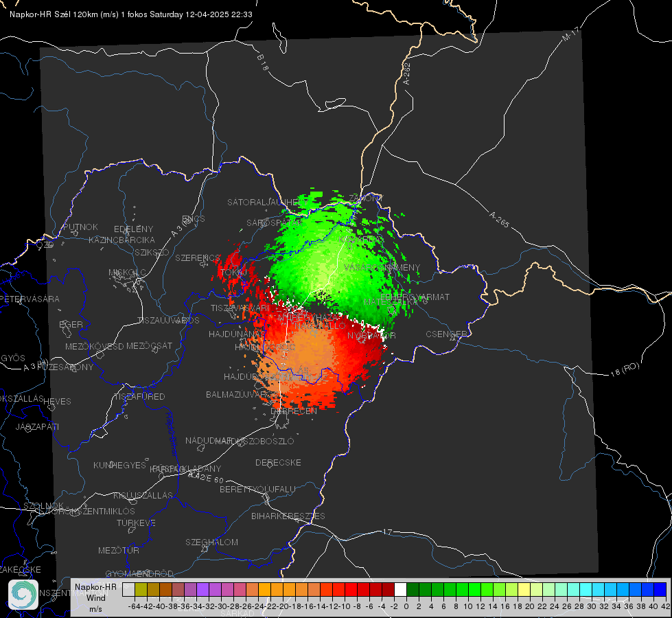Click the TISZAFURED city label
Image resolution: width=672 pixels, height=618 pixels.
tap(139, 397)
